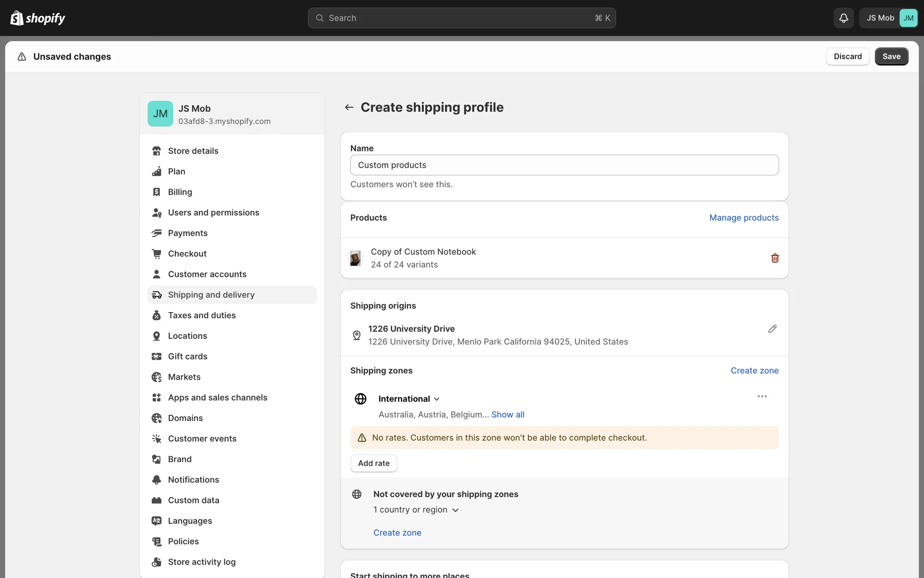Open the Markets settings page
924x578 pixels.
pyautogui.click(x=184, y=377)
